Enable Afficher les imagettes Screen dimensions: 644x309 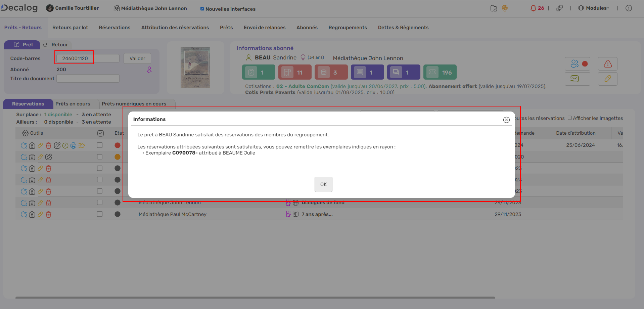pos(570,118)
